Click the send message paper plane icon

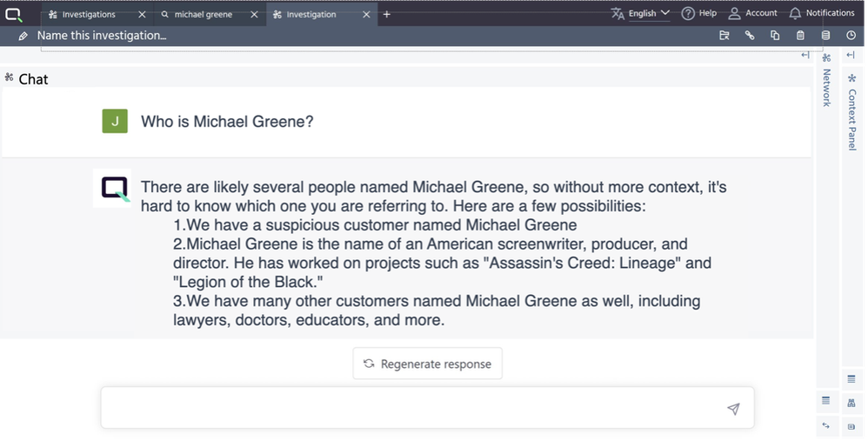tap(733, 409)
